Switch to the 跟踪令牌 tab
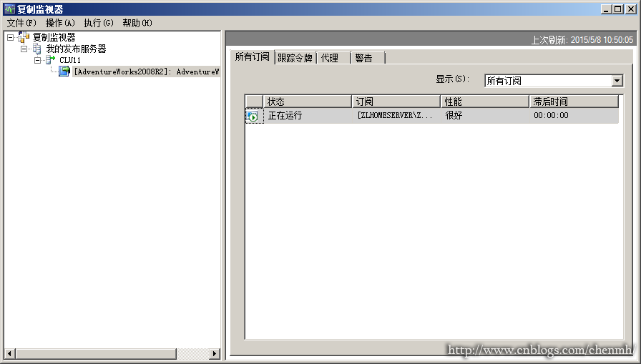This screenshot has width=641, height=364. point(295,58)
